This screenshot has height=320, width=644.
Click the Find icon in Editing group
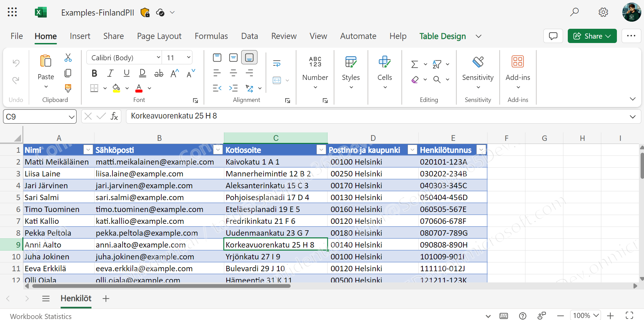(x=437, y=80)
